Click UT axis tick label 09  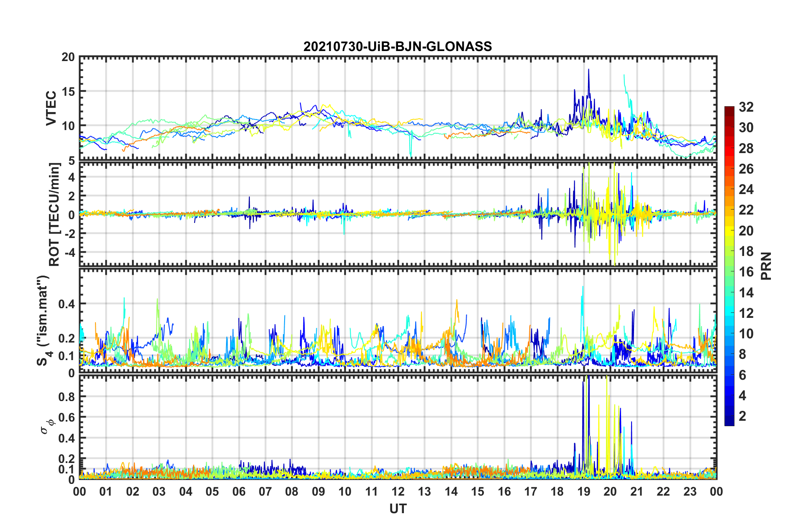(318, 492)
